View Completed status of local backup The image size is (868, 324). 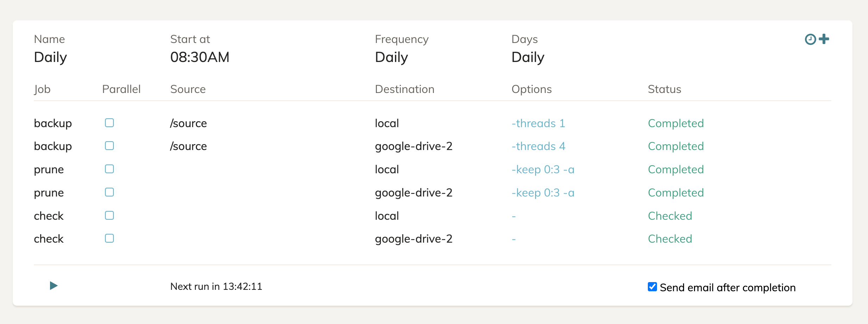pyautogui.click(x=675, y=123)
